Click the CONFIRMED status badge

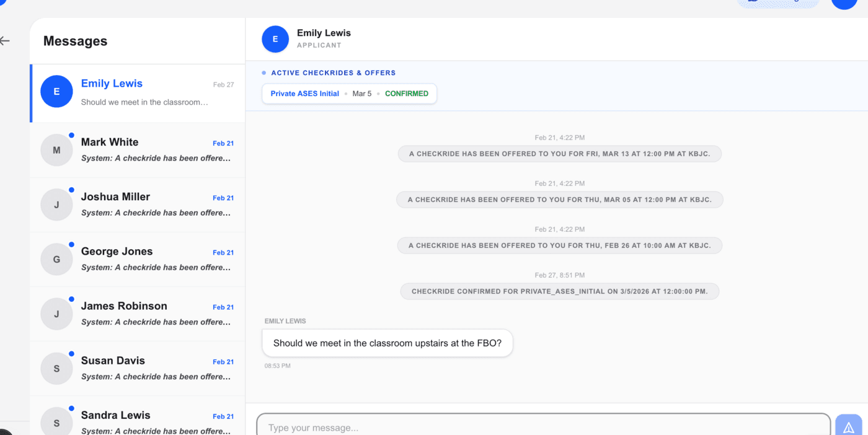[x=407, y=93]
